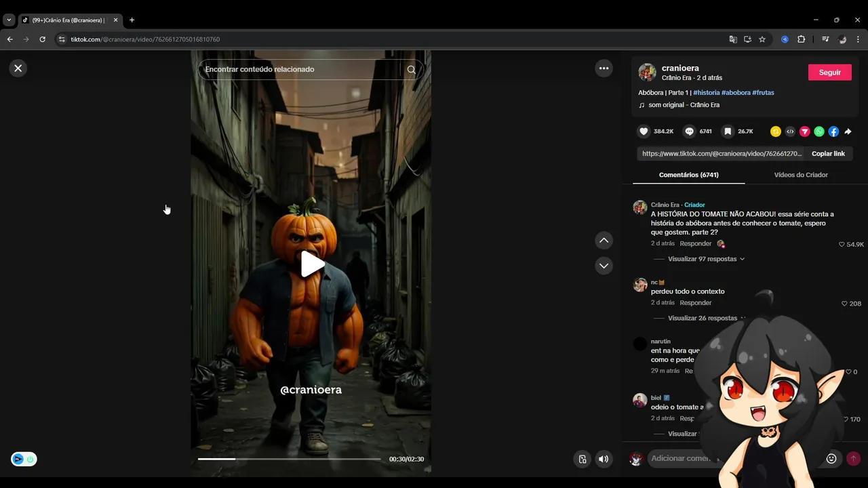Close the video viewer with the X
The image size is (868, 488).
click(x=18, y=68)
